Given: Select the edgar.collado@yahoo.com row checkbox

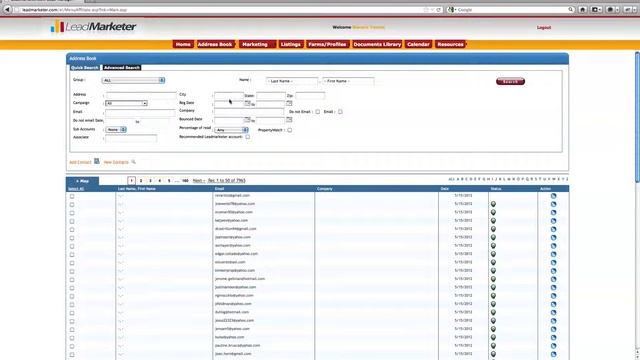Looking at the screenshot, I should [72, 255].
